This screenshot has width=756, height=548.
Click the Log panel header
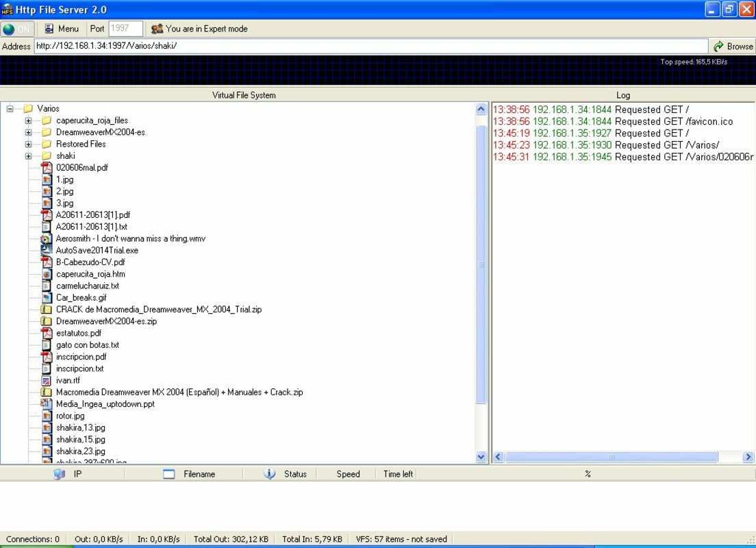coord(623,95)
